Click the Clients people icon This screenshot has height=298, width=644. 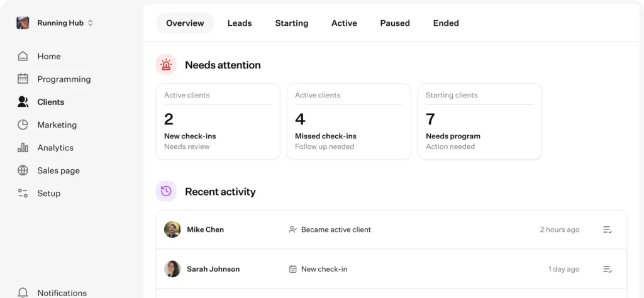23,102
